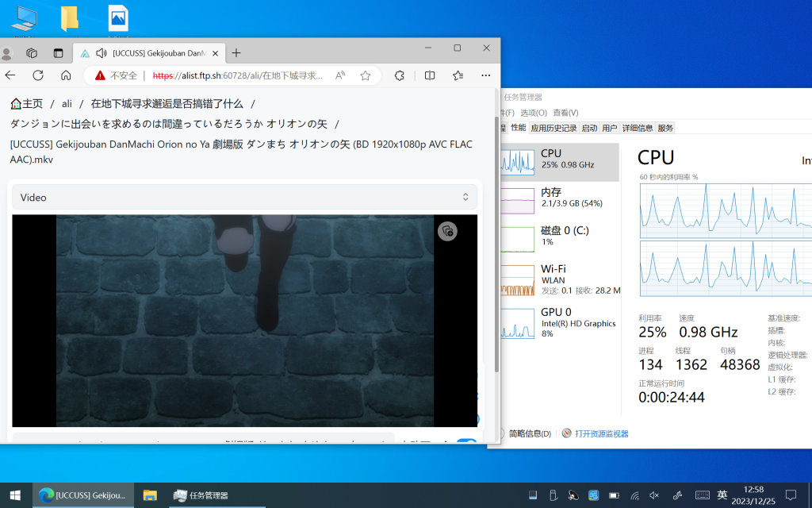812x508 pixels.
Task: Switch to Edge taskbar button
Action: pos(83,495)
